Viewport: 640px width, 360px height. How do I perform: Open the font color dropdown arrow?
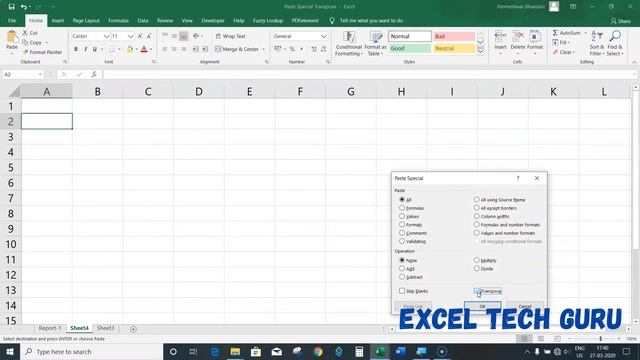pos(151,49)
